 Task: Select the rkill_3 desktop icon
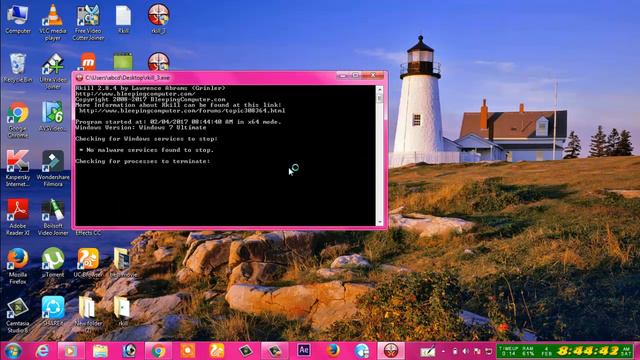click(158, 19)
